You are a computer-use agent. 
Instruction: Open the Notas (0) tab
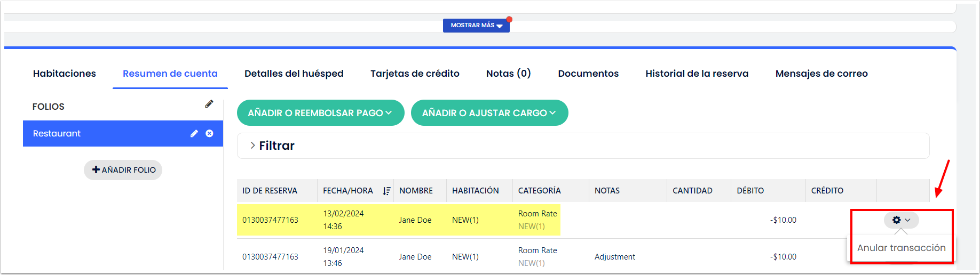tap(508, 74)
